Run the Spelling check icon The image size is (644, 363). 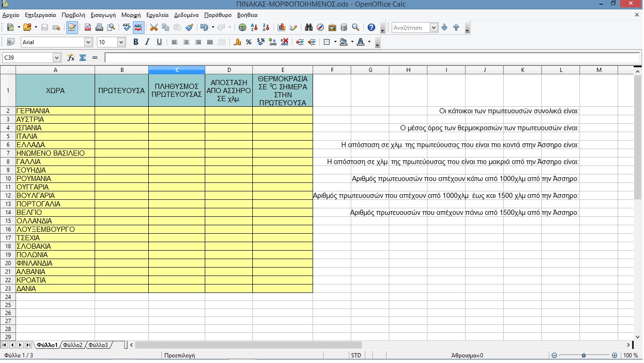127,27
